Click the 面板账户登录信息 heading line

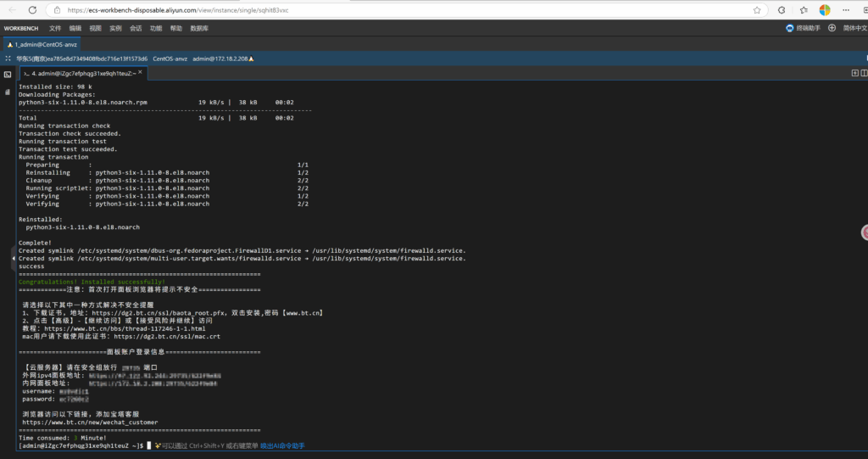[x=140, y=351]
